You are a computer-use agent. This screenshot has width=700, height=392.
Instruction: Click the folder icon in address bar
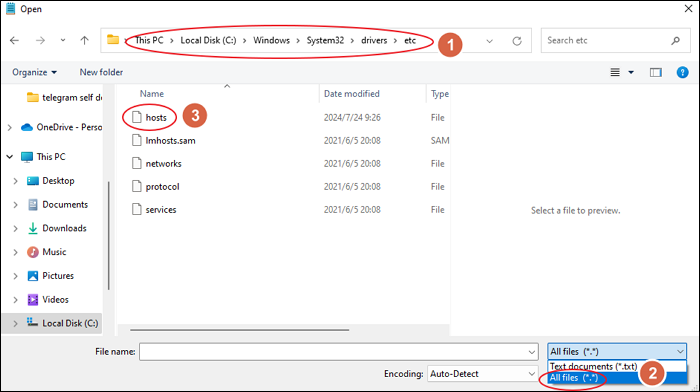point(113,40)
